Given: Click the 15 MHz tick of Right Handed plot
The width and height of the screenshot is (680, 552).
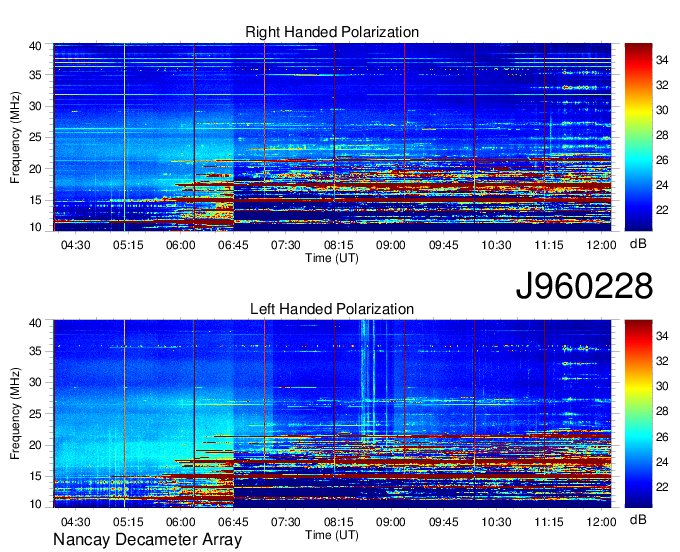Looking at the screenshot, I should point(35,200).
